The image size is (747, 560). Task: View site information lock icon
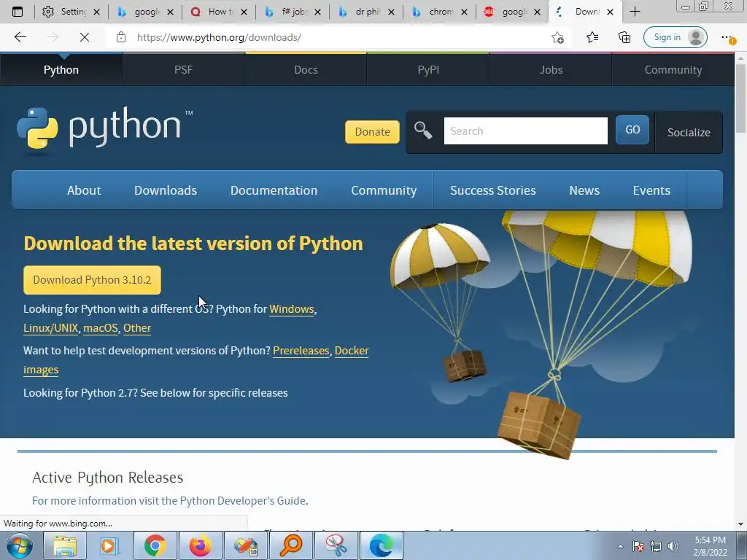[x=121, y=37]
